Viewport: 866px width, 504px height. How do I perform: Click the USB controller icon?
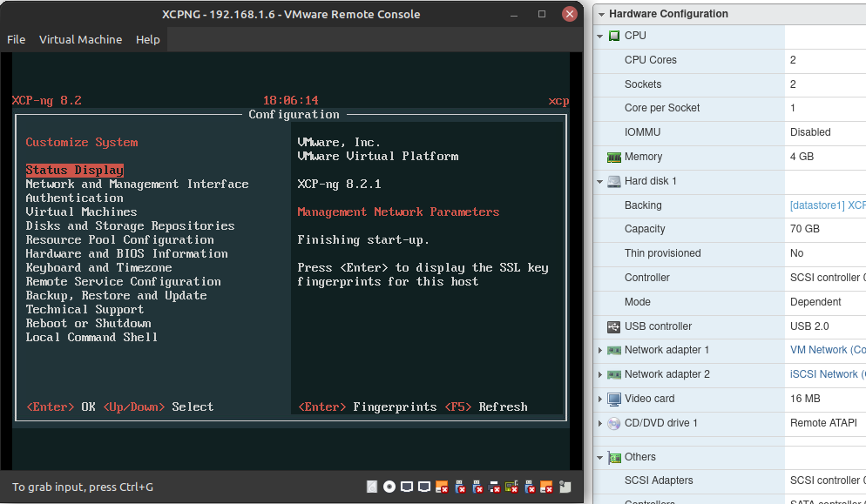coord(614,326)
